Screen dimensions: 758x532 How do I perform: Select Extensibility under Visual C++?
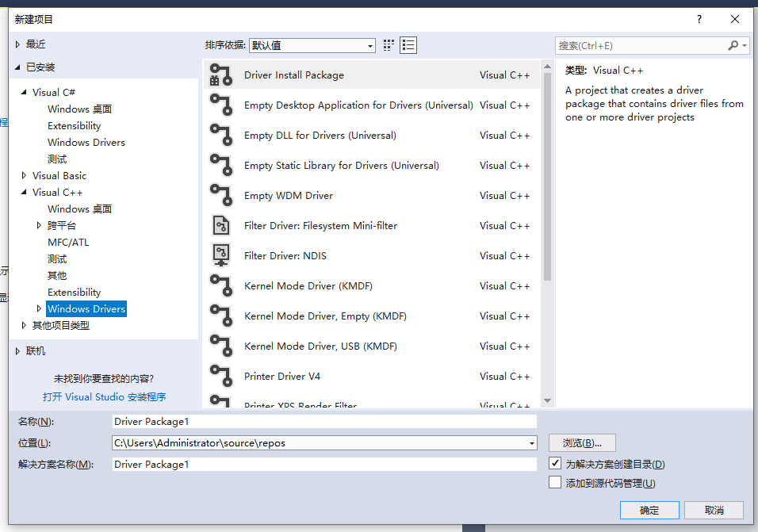tap(74, 292)
